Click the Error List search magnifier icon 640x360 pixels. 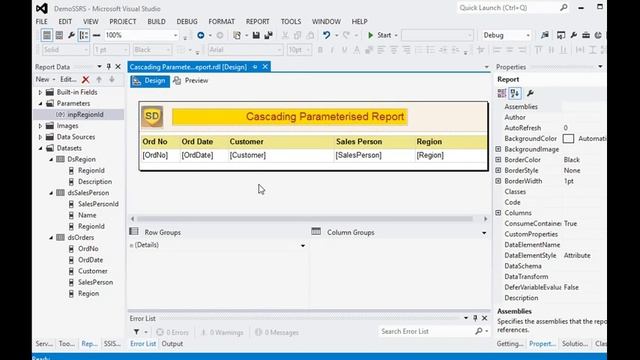point(479,331)
